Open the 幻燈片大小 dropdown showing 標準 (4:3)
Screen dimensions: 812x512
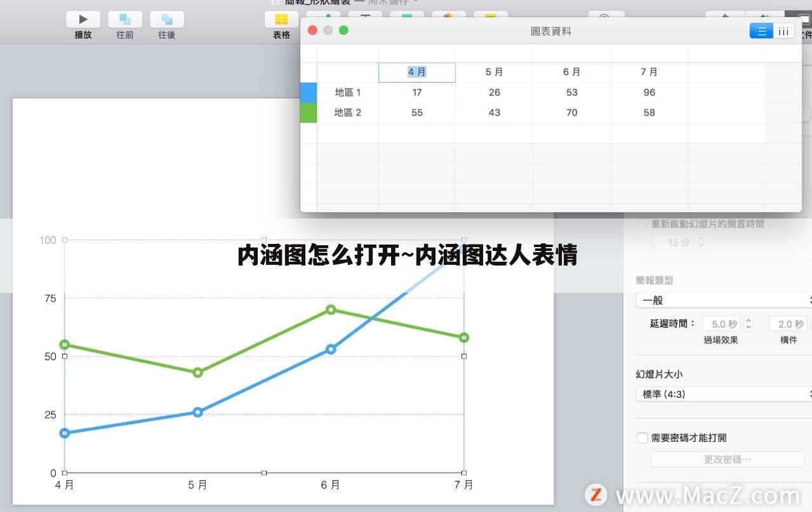click(x=724, y=394)
